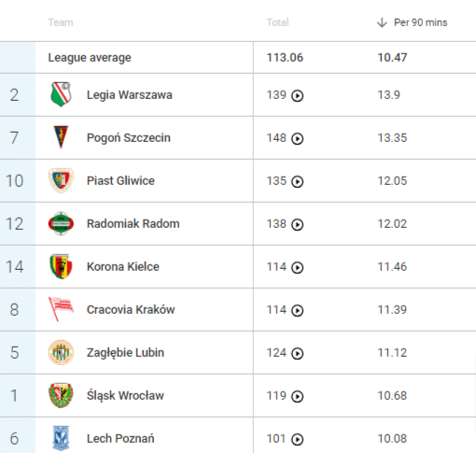Open Legia Warszawa team link

click(x=129, y=95)
